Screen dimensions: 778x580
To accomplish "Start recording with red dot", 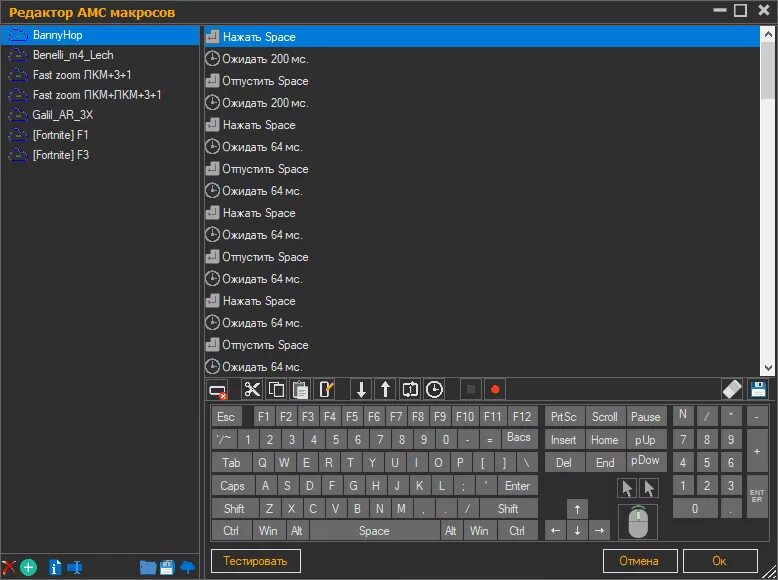I will [x=495, y=389].
